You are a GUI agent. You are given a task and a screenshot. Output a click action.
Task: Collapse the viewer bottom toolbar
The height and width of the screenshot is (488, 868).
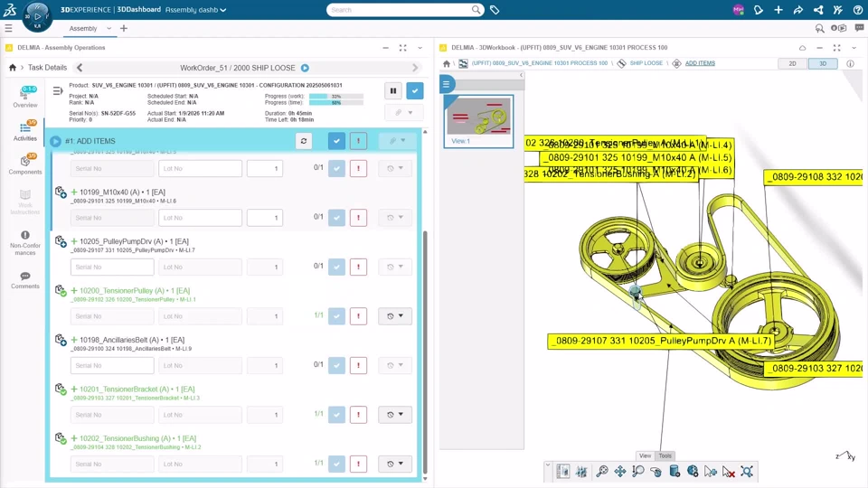pos(548,466)
